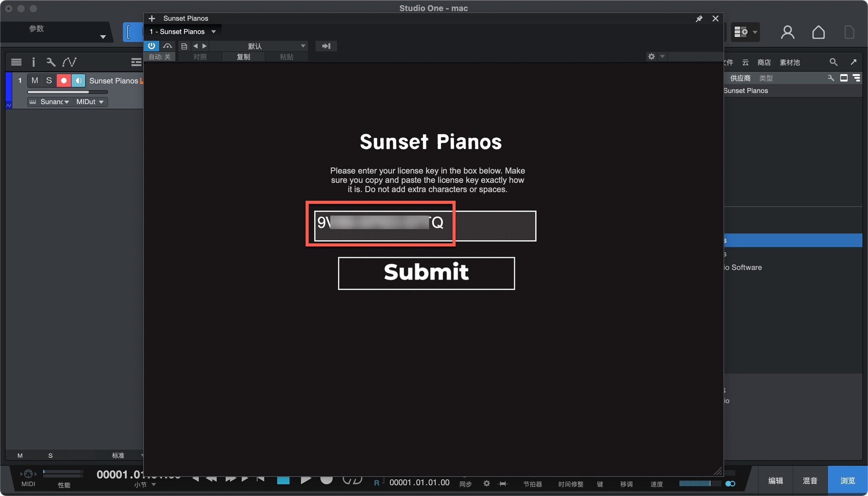Toggle the switch at the right of transport bar
The width and height of the screenshot is (868, 496).
click(x=730, y=483)
